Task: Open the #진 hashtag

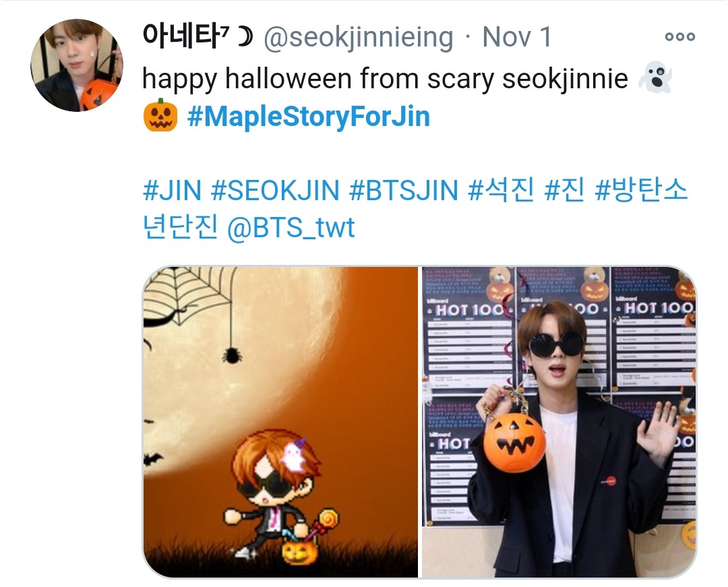Action: coord(565,190)
